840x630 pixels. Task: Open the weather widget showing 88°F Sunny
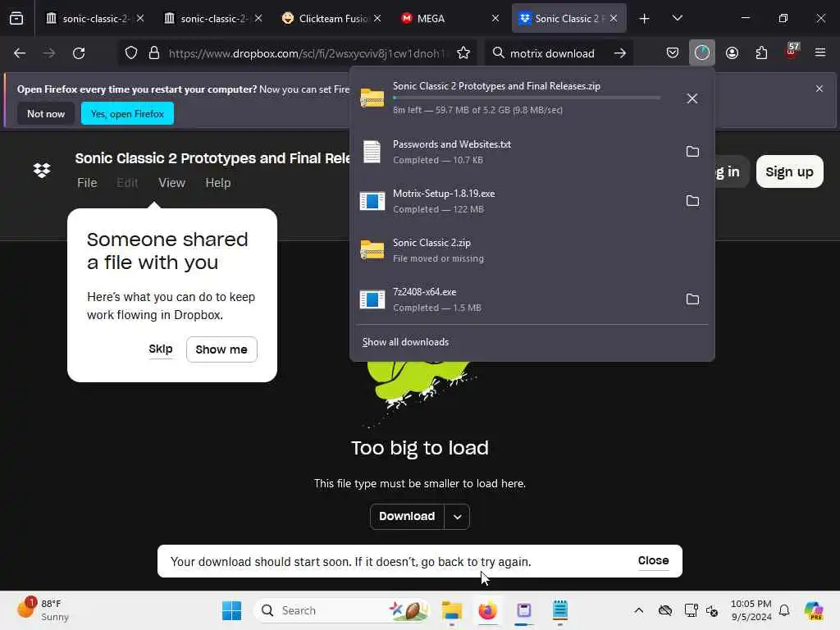coord(44,609)
